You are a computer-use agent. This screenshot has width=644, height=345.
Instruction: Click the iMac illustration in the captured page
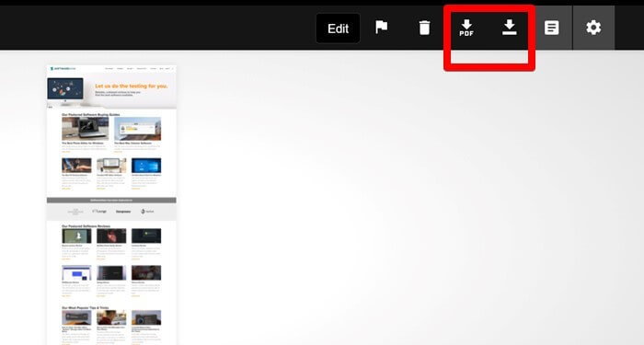point(65,89)
